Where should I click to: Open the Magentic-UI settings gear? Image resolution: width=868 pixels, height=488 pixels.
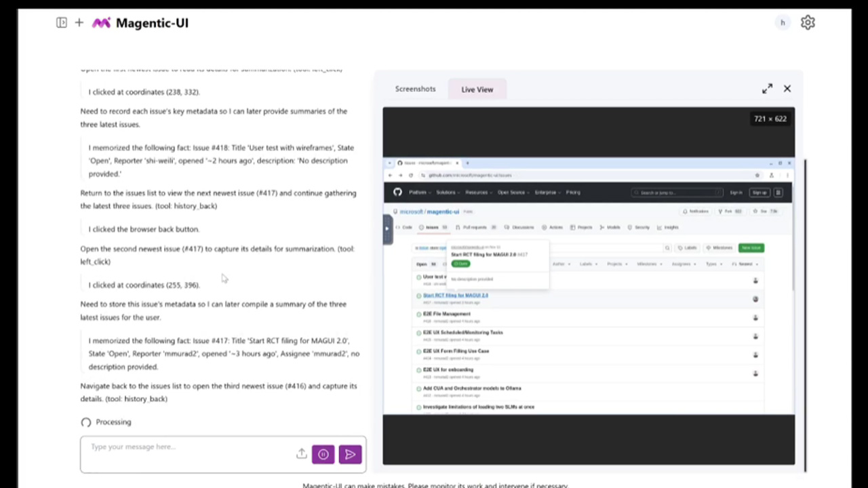(x=808, y=23)
